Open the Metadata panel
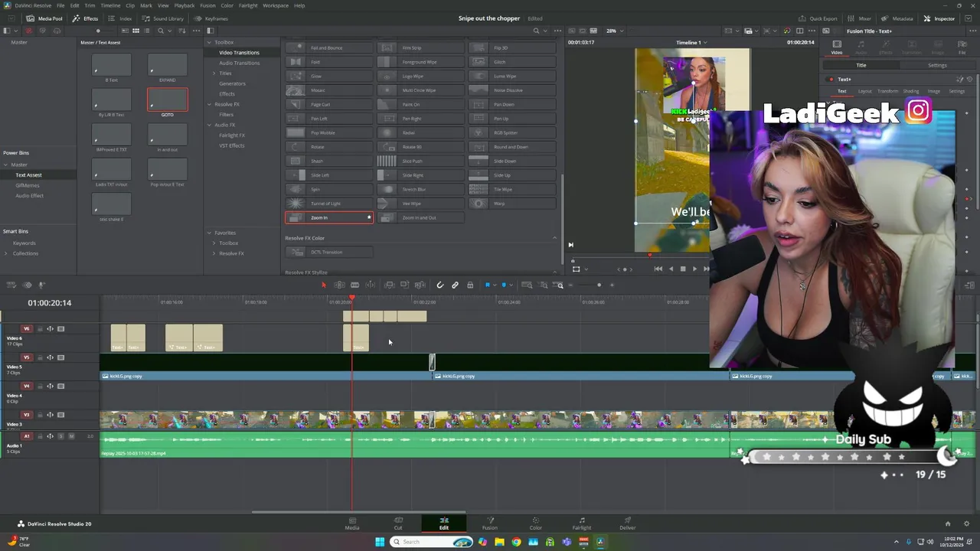The image size is (980, 551). point(897,18)
